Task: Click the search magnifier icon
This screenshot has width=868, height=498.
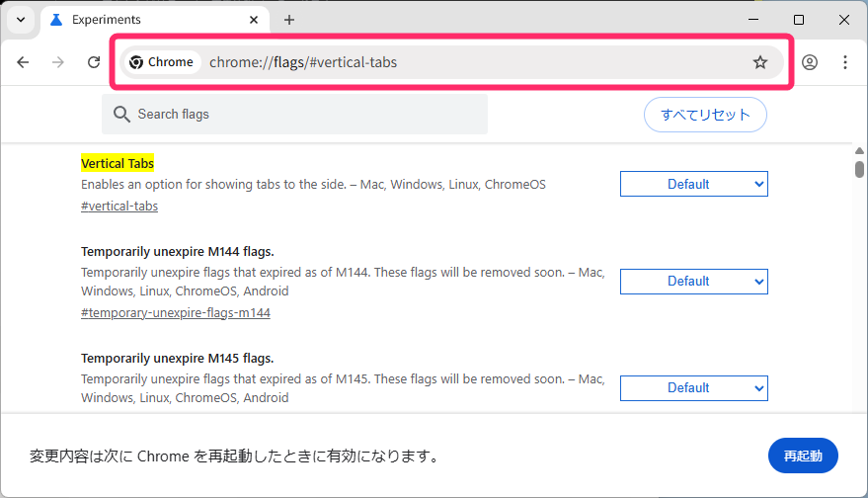Action: (x=121, y=114)
